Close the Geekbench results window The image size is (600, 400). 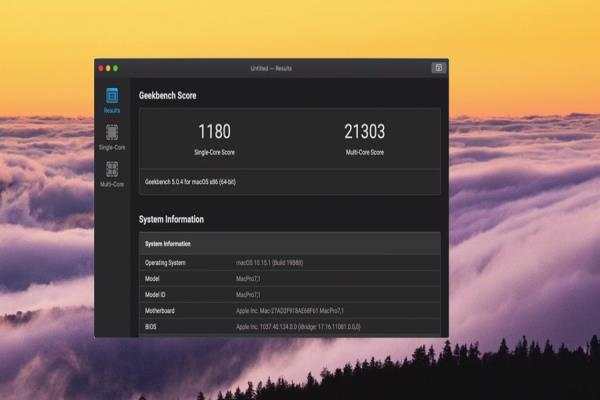101,68
